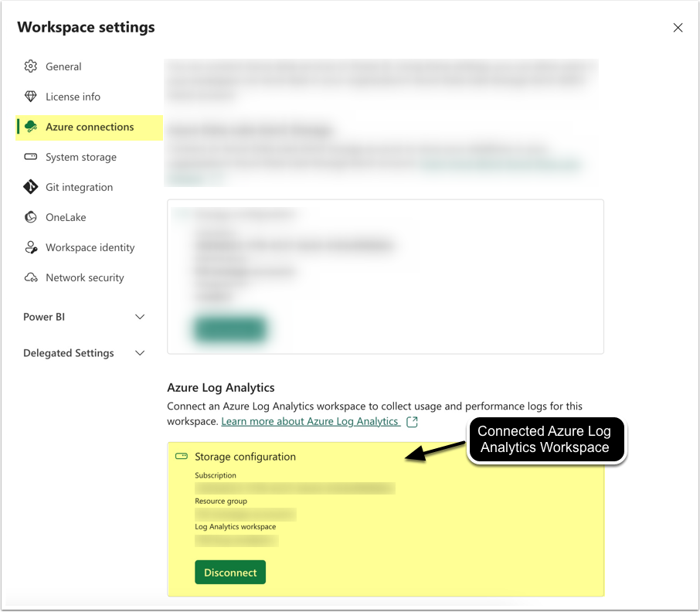The height and width of the screenshot is (612, 700).
Task: Go to System storage label
Action: click(x=81, y=157)
